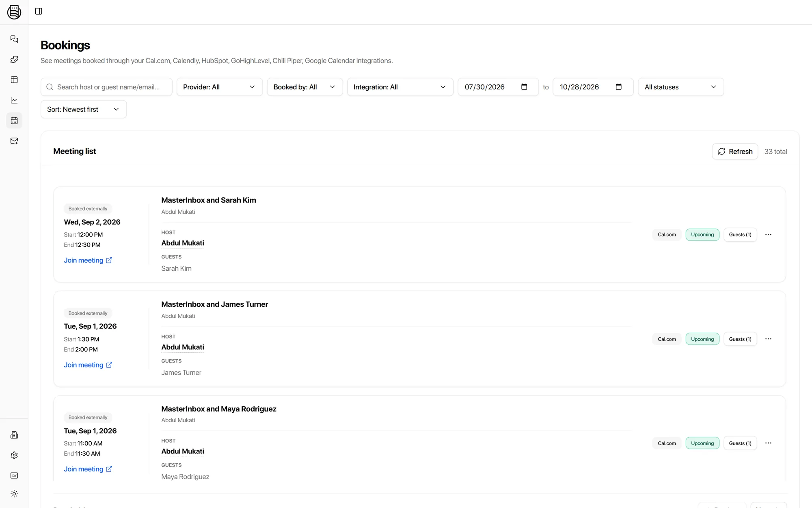Toggle the light theme sun icon

pos(14,494)
